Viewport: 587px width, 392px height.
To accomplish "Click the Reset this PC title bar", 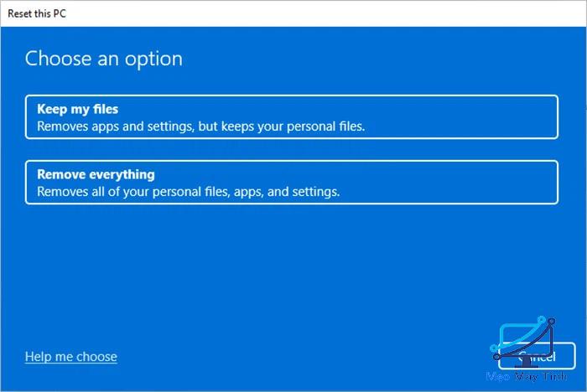I will 293,13.
